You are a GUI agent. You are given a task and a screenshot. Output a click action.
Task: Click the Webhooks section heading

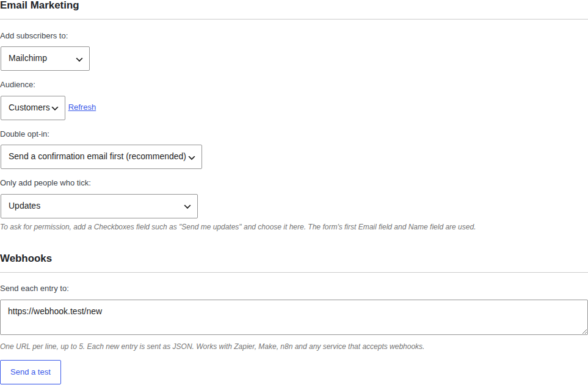point(26,258)
